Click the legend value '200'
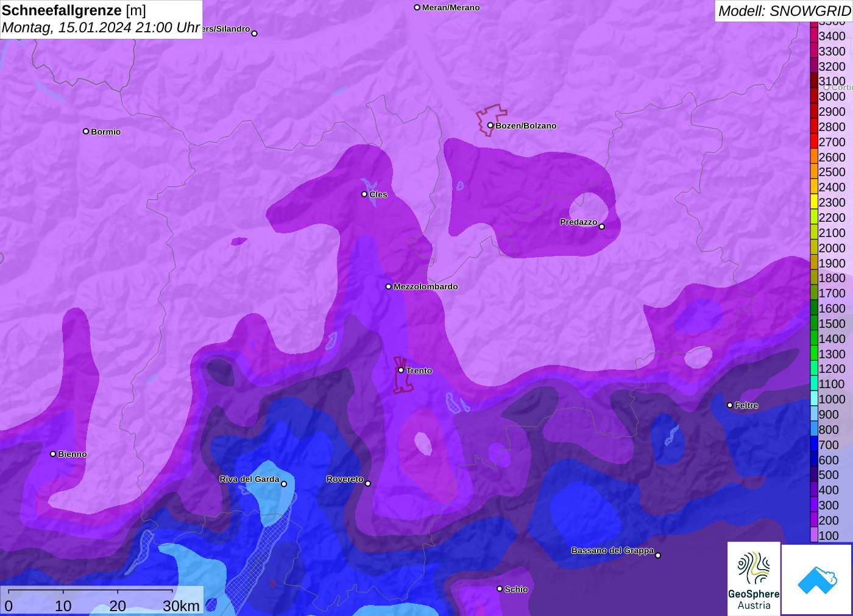The height and width of the screenshot is (616, 853). click(829, 520)
